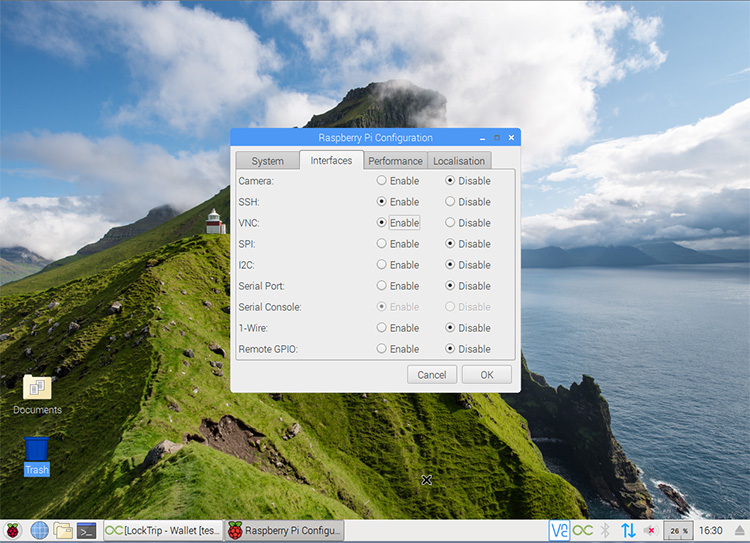Disable the SSH interface

point(451,202)
